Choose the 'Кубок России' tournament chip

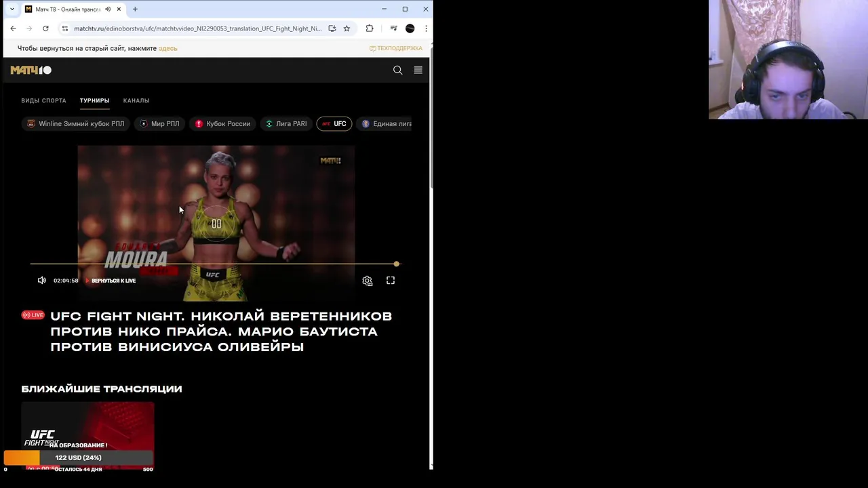(222, 123)
